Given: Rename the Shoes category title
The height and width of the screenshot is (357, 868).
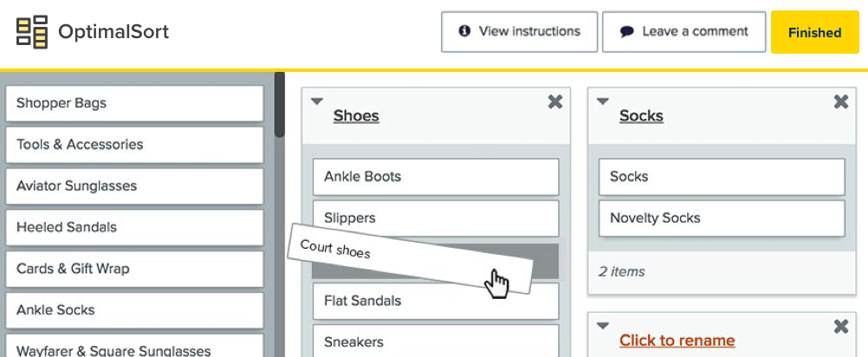Looking at the screenshot, I should 356,116.
